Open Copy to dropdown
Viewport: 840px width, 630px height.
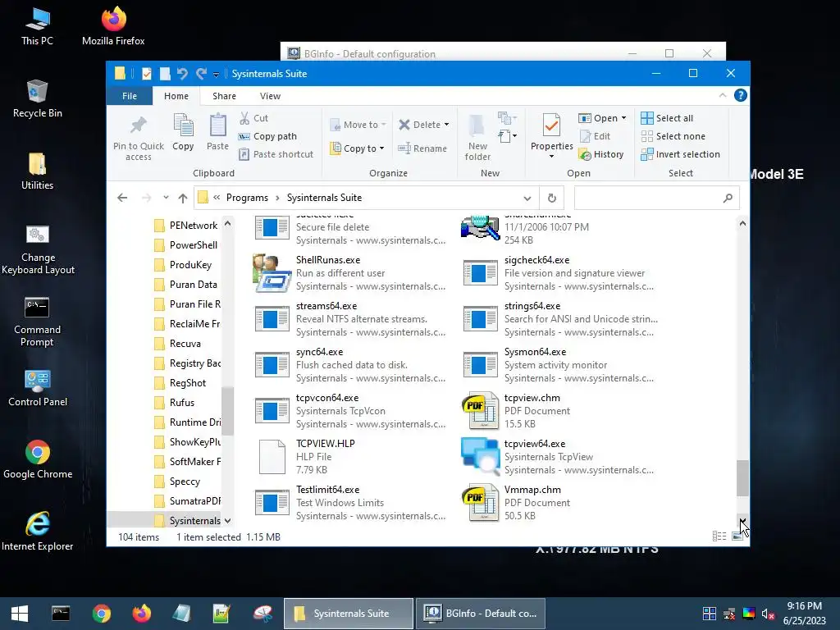tap(357, 148)
